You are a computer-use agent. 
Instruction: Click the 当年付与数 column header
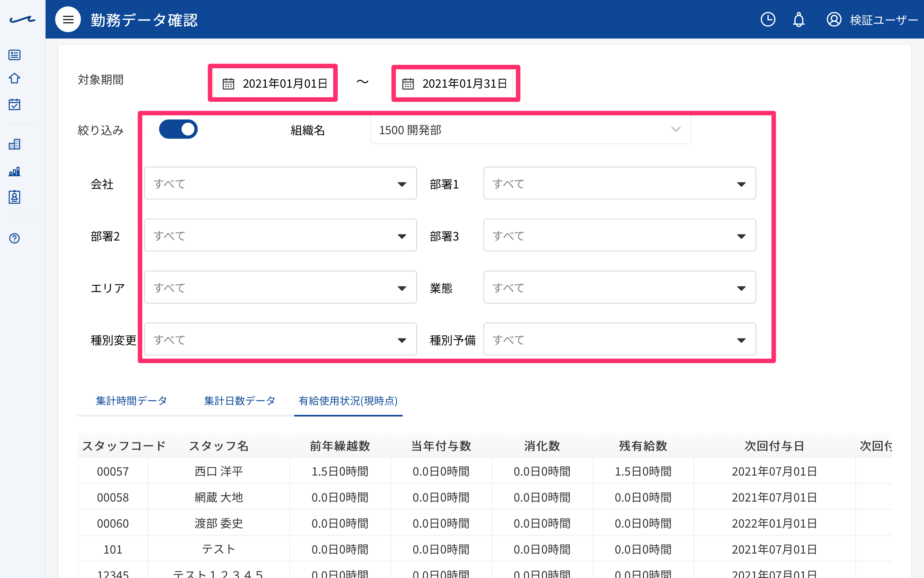pos(441,446)
